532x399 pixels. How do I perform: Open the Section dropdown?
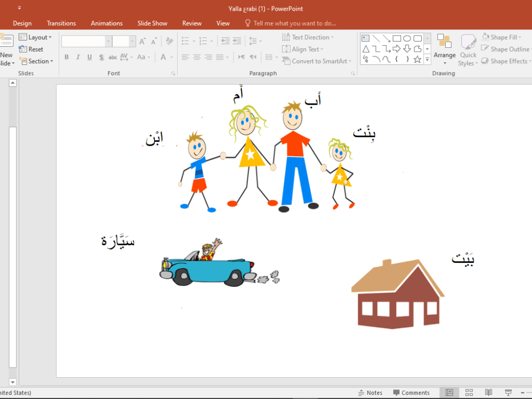click(x=36, y=61)
